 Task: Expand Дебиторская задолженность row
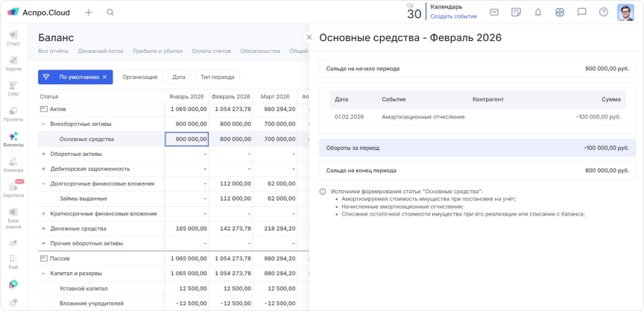point(43,169)
